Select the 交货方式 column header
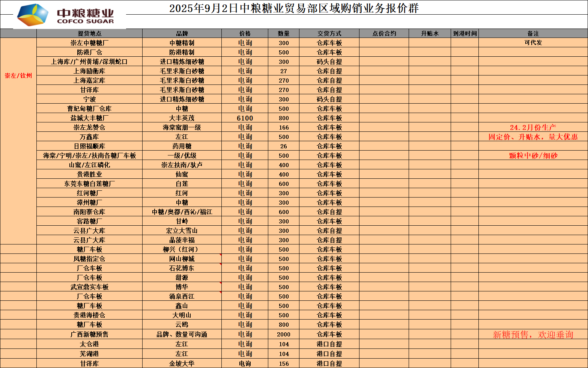 329,33
